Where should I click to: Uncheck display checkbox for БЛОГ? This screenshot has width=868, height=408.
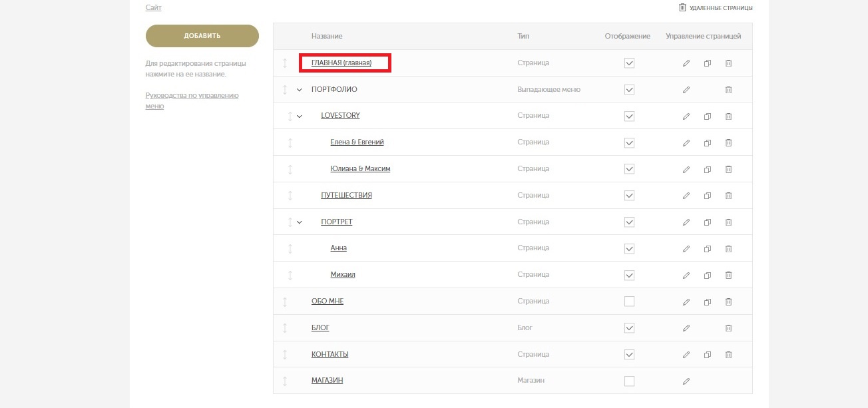point(629,328)
